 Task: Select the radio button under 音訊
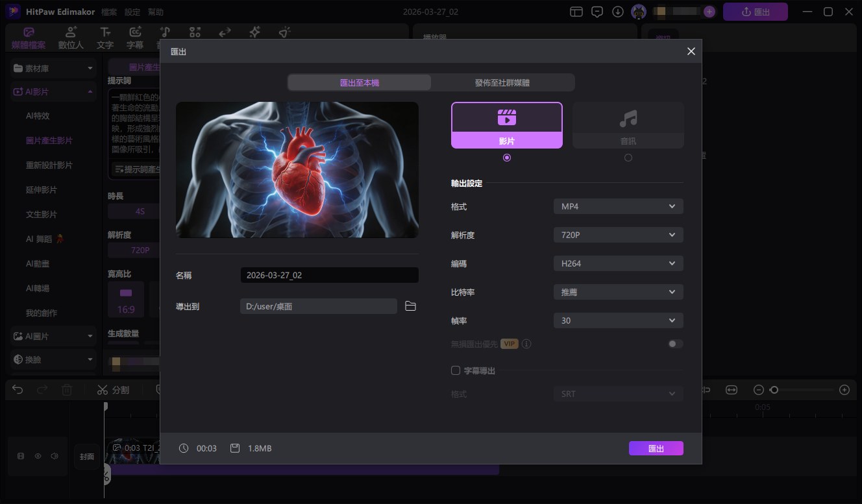(628, 158)
